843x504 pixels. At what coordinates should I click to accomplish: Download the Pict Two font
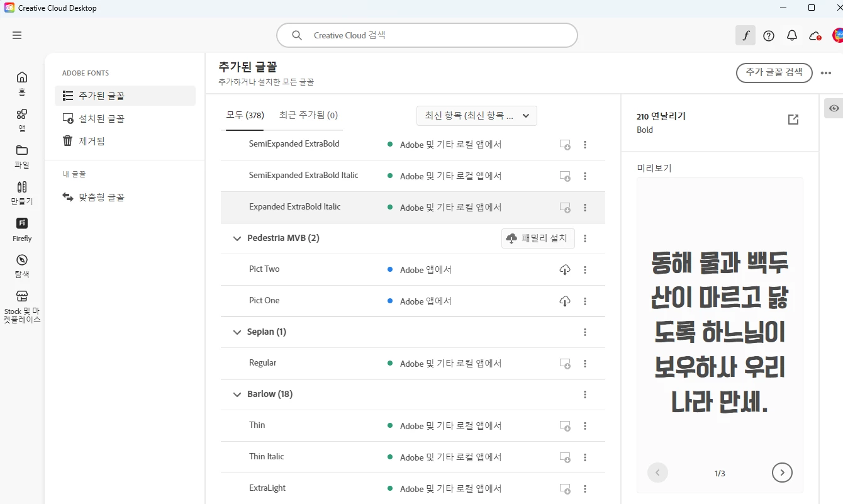565,270
